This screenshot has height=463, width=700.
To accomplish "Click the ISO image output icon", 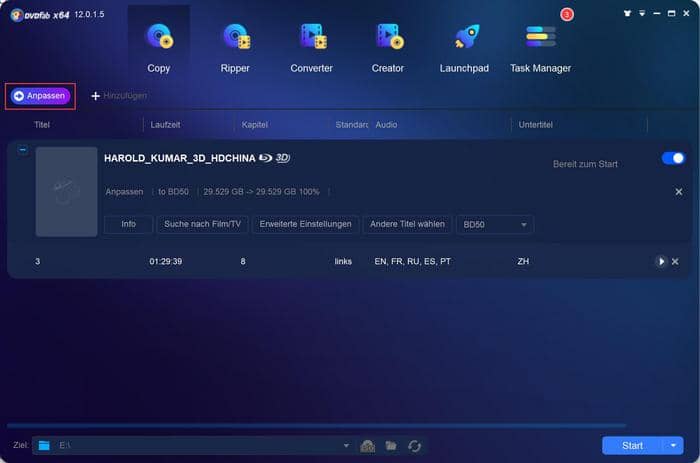I will tap(367, 446).
